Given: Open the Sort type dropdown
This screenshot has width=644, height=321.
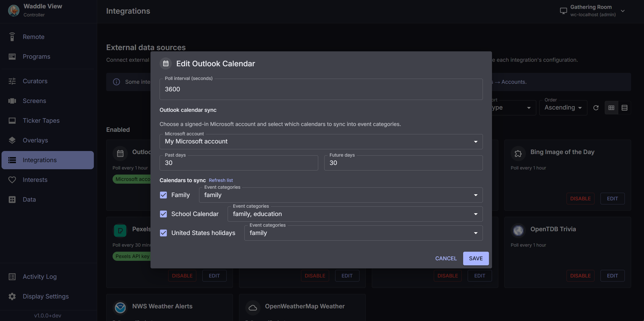Looking at the screenshot, I should 513,108.
